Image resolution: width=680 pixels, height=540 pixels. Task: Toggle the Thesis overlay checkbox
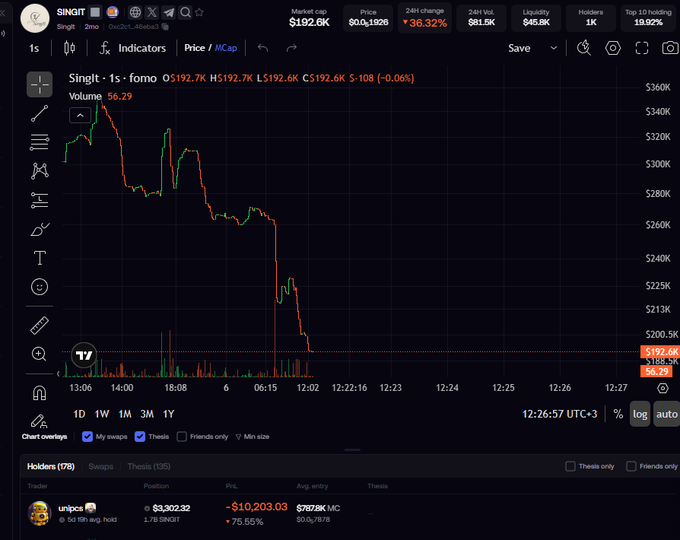(140, 437)
